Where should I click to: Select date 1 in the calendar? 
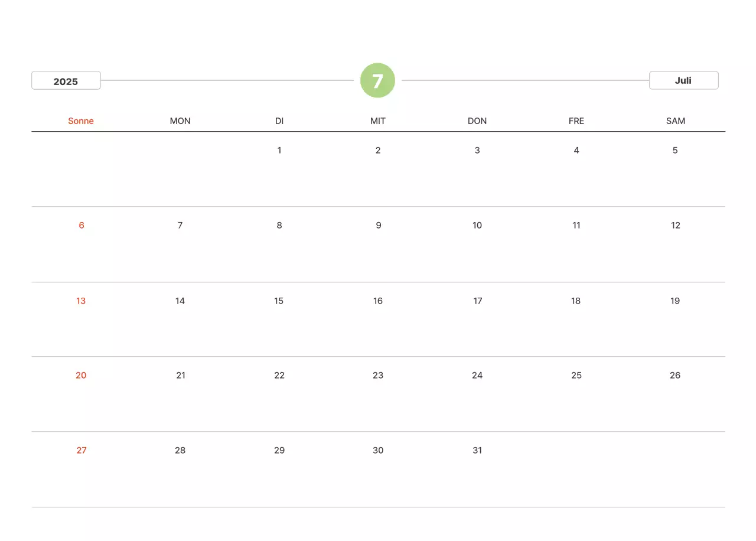279,150
